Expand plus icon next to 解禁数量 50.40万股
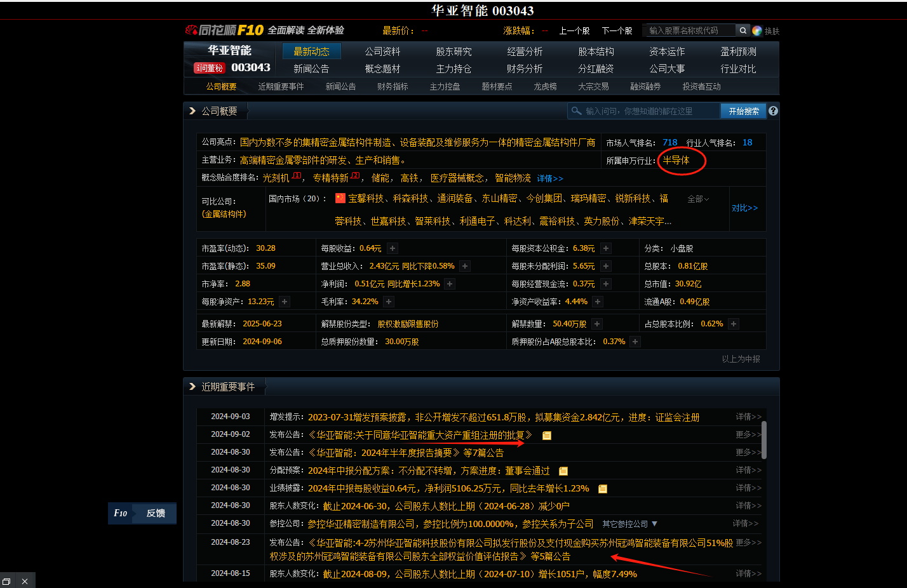 [597, 324]
